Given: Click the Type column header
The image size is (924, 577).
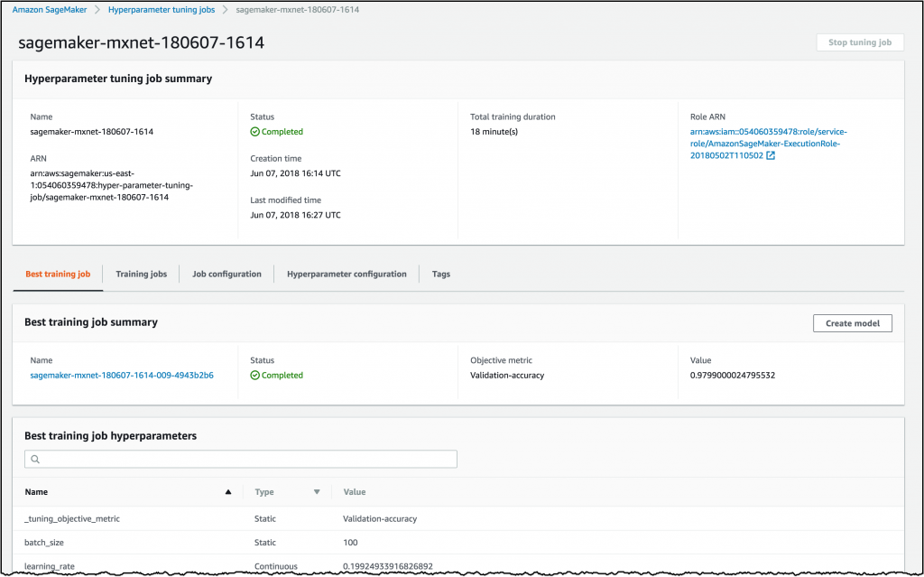Looking at the screenshot, I should click(264, 492).
